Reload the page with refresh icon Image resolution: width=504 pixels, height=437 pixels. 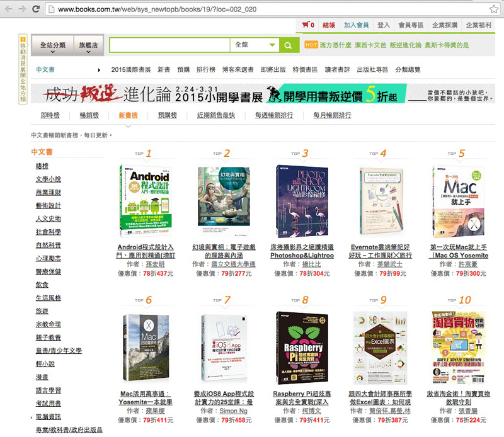coord(36,9)
